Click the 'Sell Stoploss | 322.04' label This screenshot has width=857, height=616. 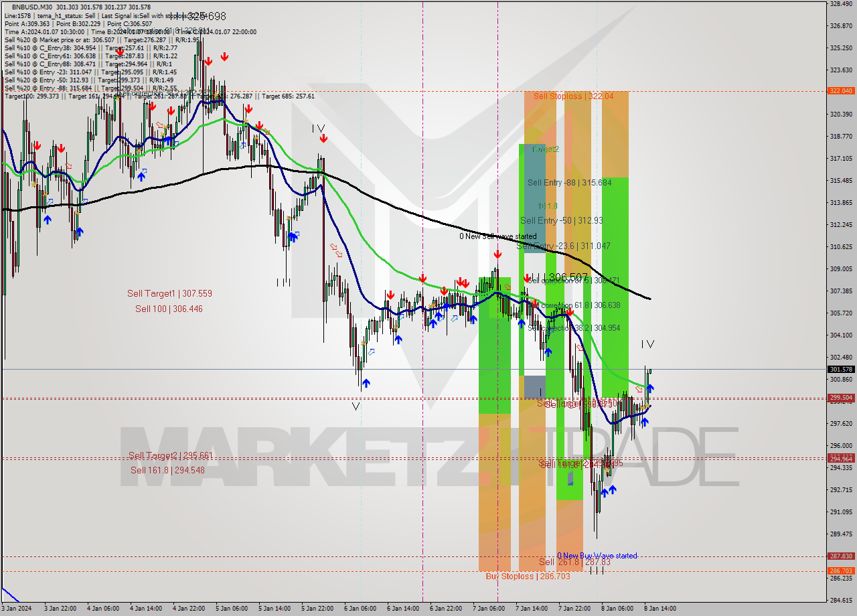coord(573,96)
